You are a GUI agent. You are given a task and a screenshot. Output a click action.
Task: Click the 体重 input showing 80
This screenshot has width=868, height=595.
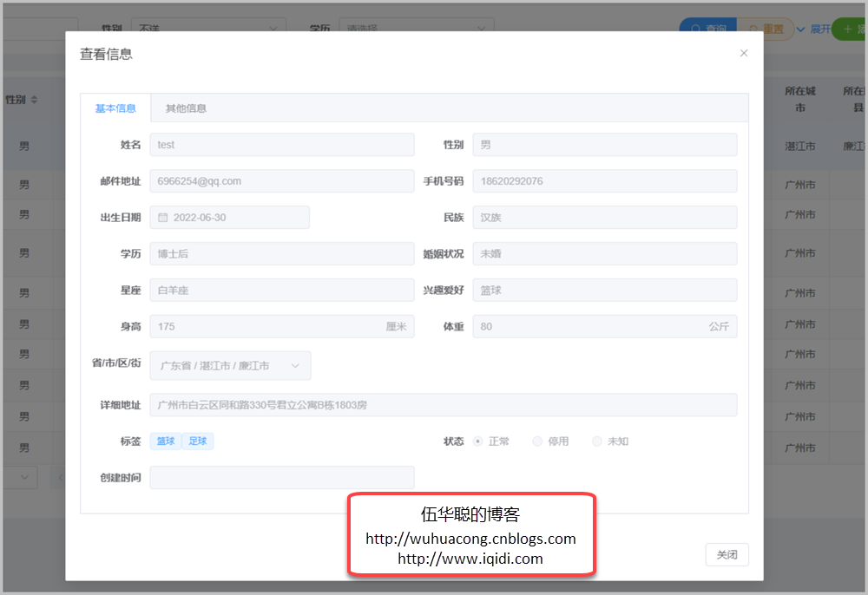604,326
